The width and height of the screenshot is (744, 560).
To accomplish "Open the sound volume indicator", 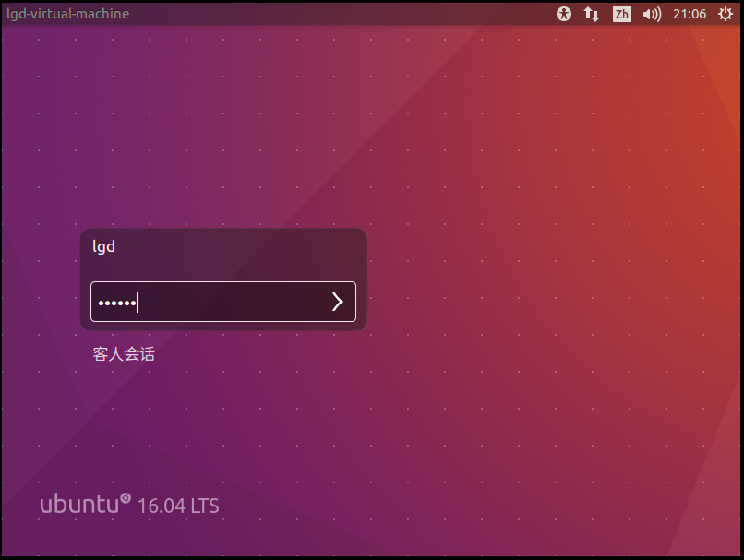I will point(652,14).
